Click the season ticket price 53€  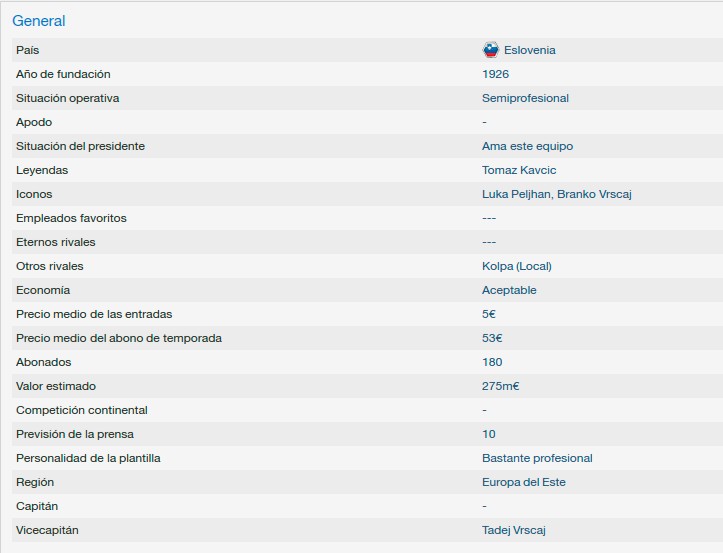pos(492,338)
